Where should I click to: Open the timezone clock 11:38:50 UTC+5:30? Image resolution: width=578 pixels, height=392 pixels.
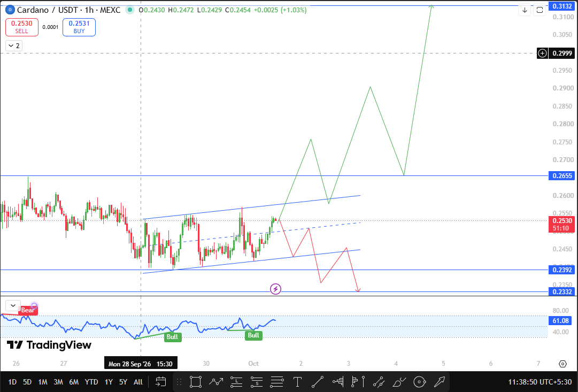pyautogui.click(x=540, y=382)
